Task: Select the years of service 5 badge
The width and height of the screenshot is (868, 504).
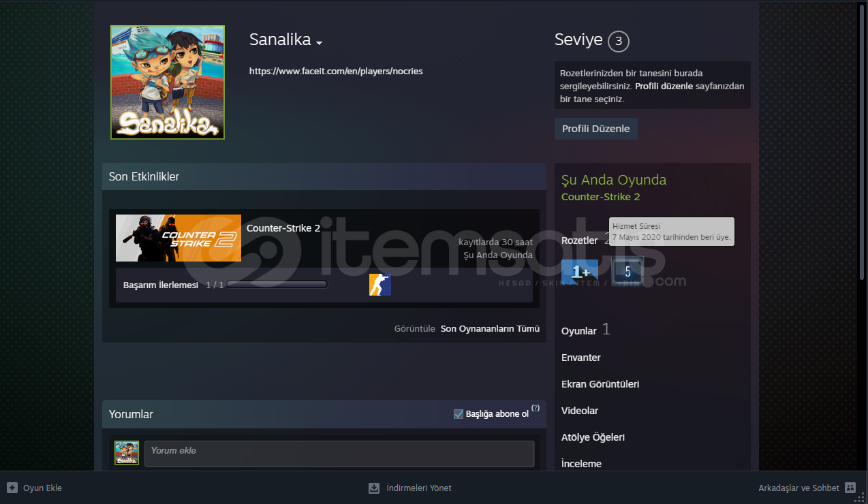Action: 627,271
